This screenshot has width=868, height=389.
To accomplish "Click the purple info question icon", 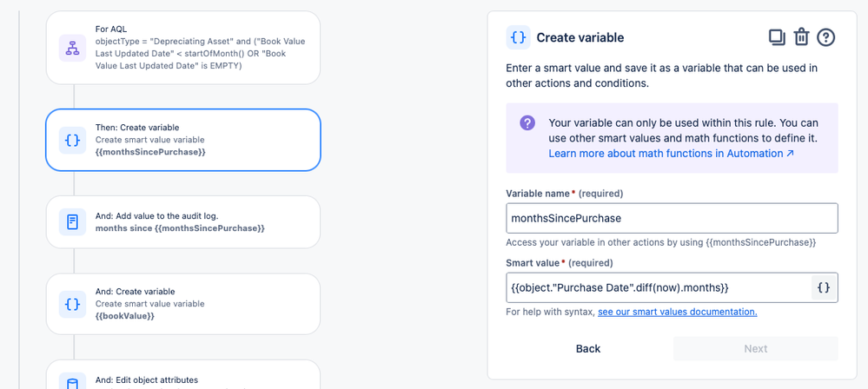I will click(527, 123).
